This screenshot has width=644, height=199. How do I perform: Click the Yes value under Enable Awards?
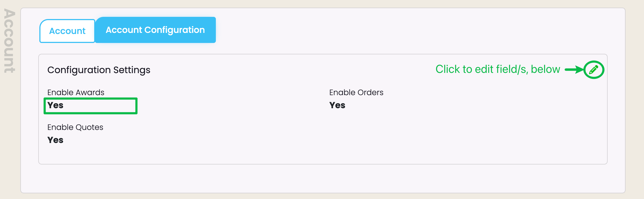[x=55, y=105]
